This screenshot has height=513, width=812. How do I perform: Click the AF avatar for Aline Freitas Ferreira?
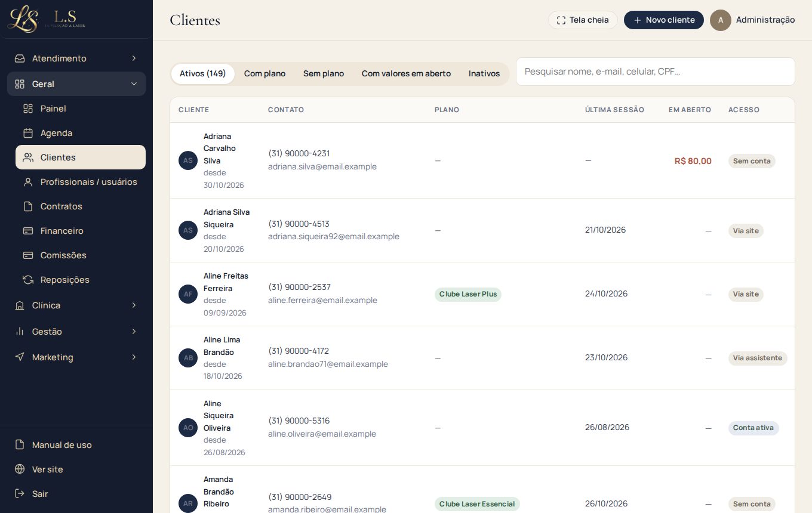188,294
